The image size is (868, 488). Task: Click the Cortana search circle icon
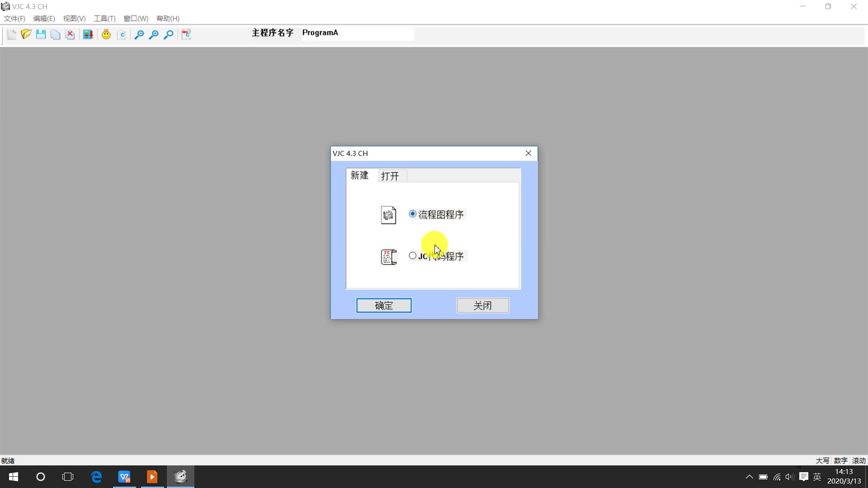[41, 477]
